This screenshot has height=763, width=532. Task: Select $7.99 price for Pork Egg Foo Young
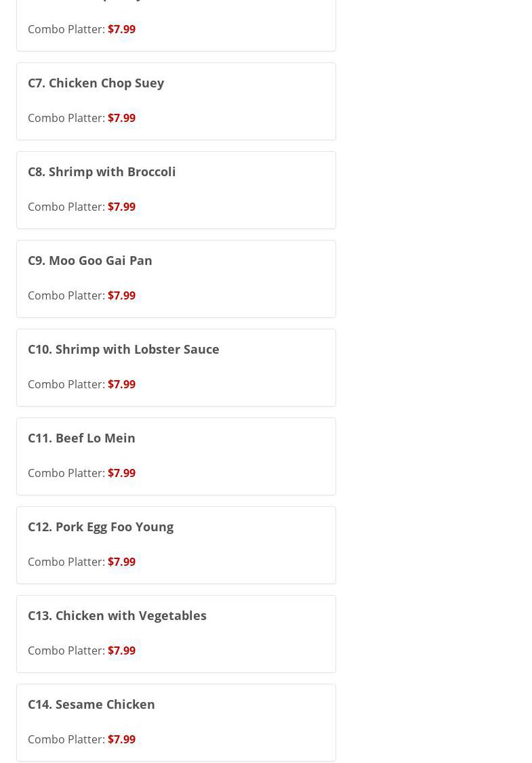point(121,562)
